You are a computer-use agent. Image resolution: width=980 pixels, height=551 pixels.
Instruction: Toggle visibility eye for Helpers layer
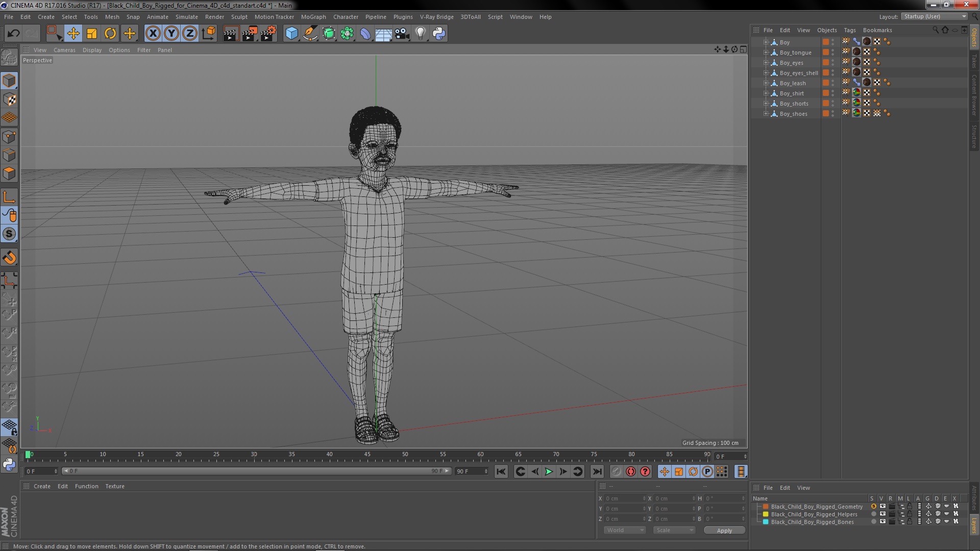(x=883, y=514)
